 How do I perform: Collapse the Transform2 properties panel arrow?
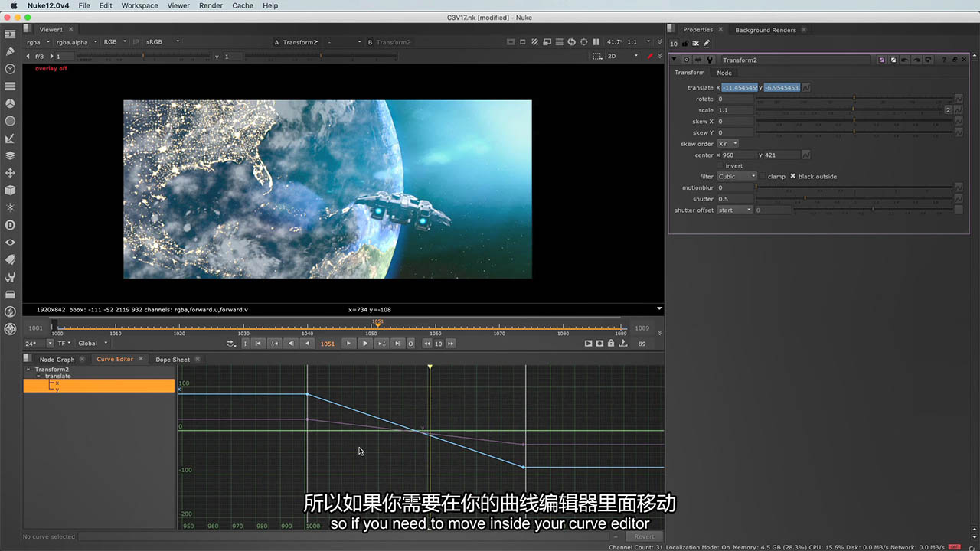[x=675, y=60]
